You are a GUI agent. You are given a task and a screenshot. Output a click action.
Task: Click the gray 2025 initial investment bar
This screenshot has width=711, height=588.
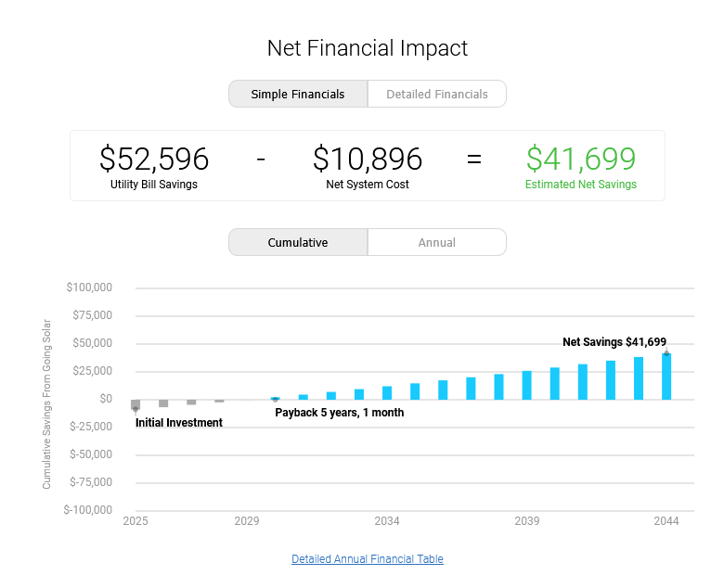[136, 403]
